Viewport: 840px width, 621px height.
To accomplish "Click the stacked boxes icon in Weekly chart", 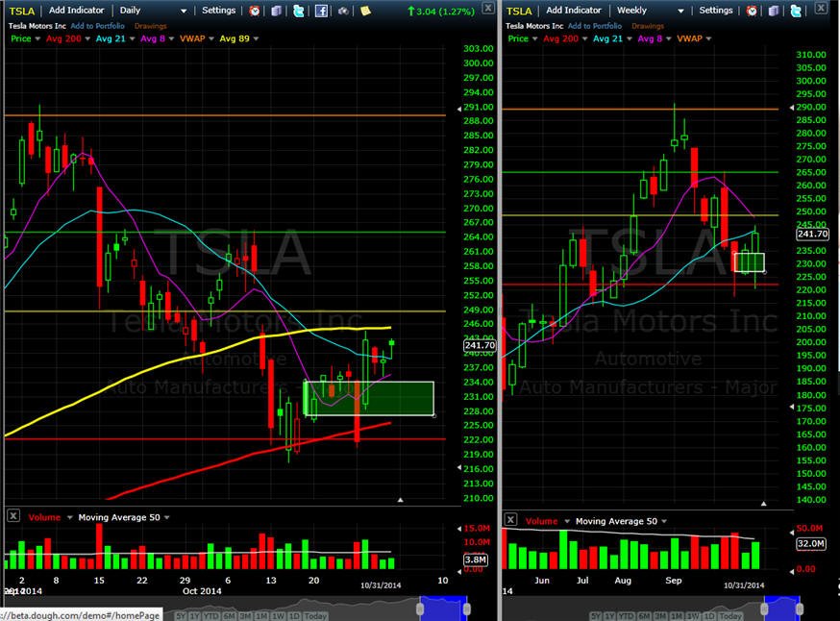I will point(774,11).
